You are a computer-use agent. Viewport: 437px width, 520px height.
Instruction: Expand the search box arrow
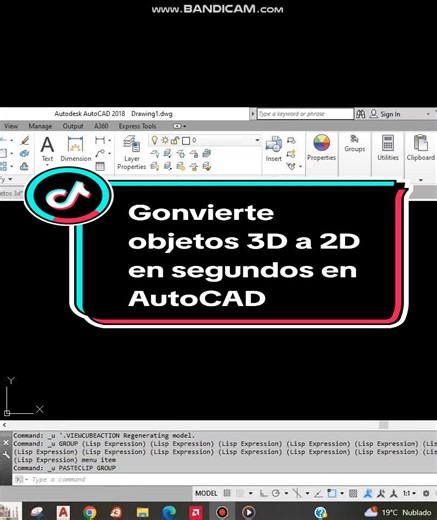(x=253, y=114)
